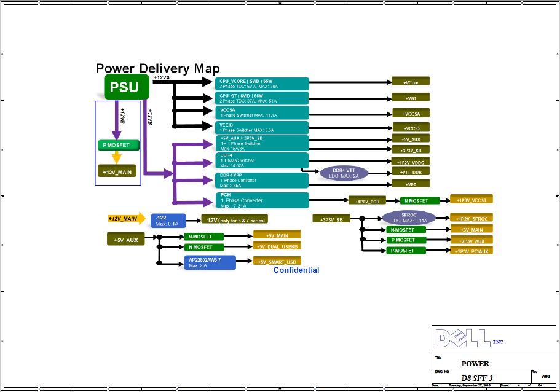Image resolution: width=560 pixels, height=392 pixels.
Task: Select the CPU_VCORE (SVID) 65W block
Action: point(262,84)
